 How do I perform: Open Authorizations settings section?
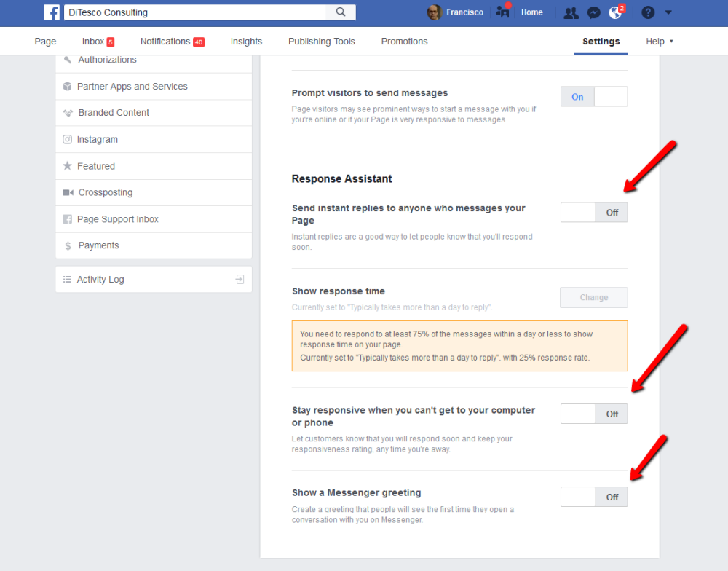[154, 63]
